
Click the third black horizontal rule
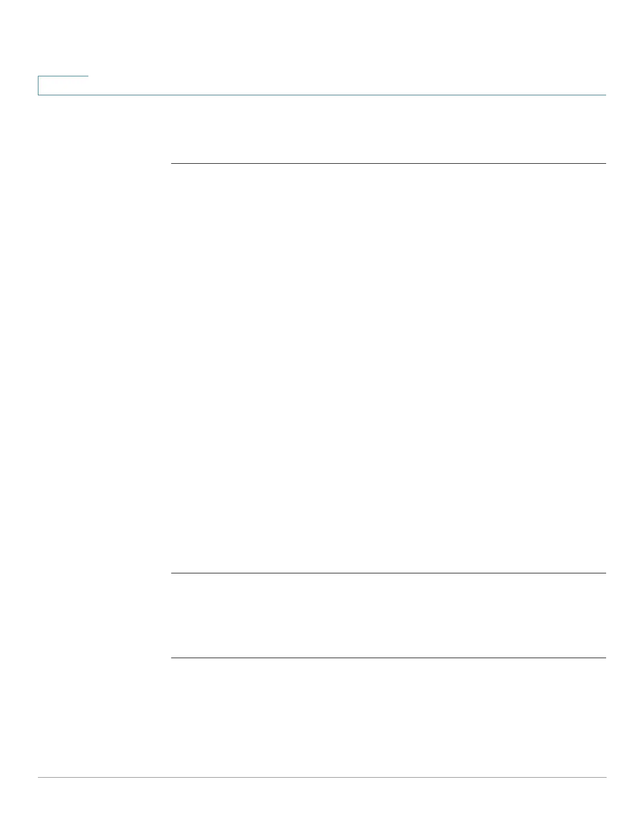(389, 658)
